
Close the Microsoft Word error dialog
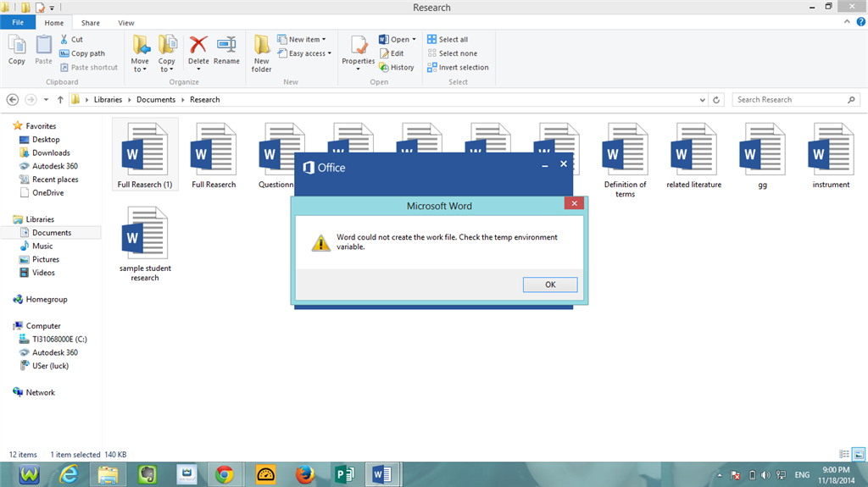click(x=575, y=203)
